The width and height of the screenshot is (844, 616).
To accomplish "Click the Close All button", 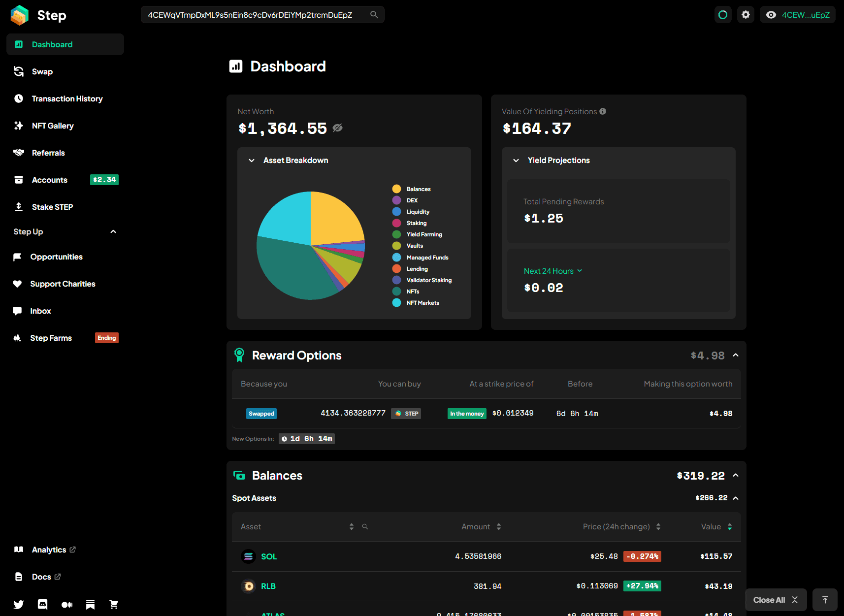I will click(x=776, y=600).
